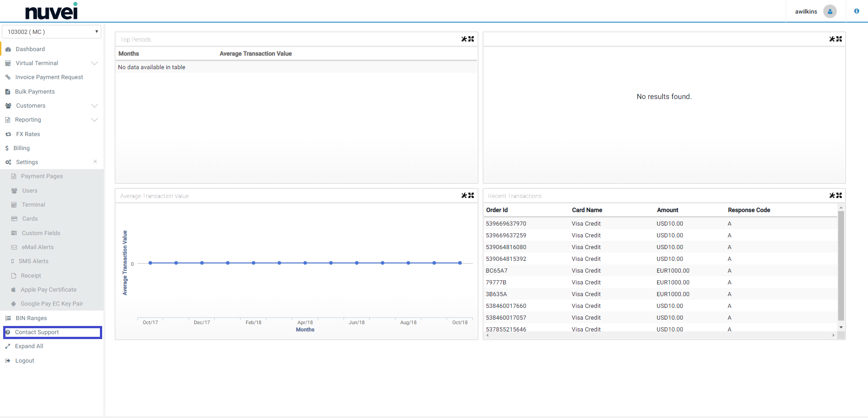Expand the Virtual Terminal submenu chevron
868x420 pixels.
94,63
